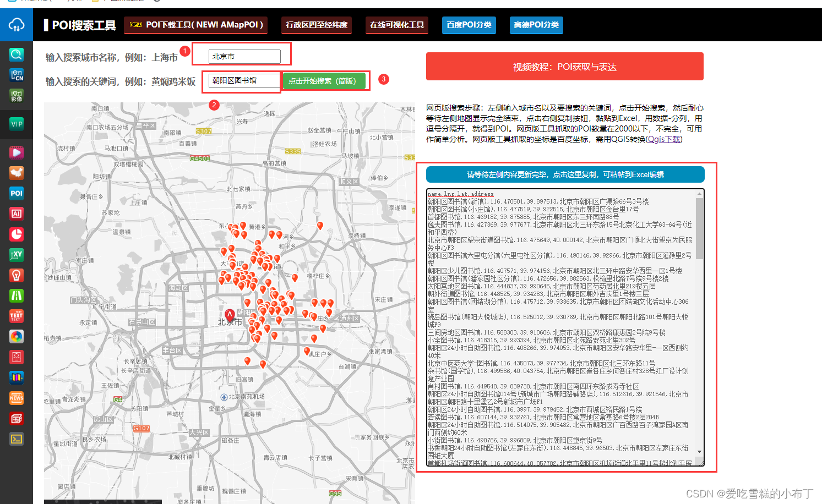The width and height of the screenshot is (822, 504).
Task: Open the green road sidebar icon
Action: 17,295
